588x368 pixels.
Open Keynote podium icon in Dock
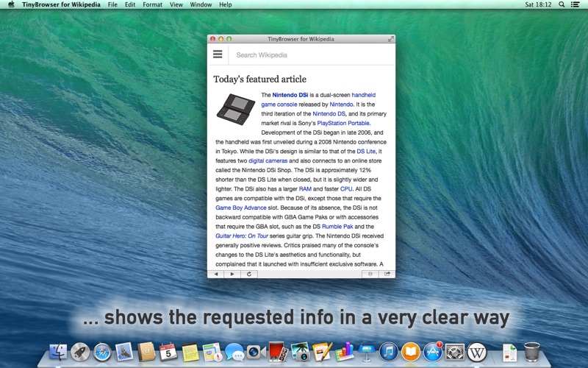coord(366,352)
